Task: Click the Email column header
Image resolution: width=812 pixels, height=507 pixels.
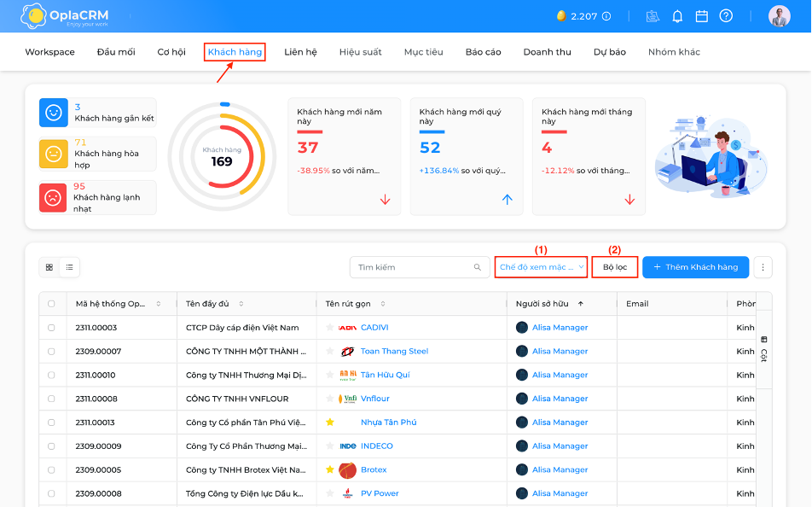Action: tap(637, 304)
